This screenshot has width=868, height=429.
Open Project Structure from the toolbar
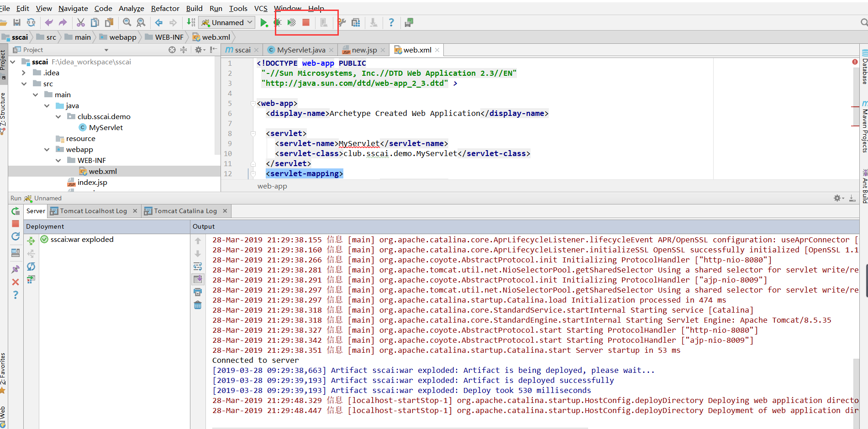click(356, 23)
